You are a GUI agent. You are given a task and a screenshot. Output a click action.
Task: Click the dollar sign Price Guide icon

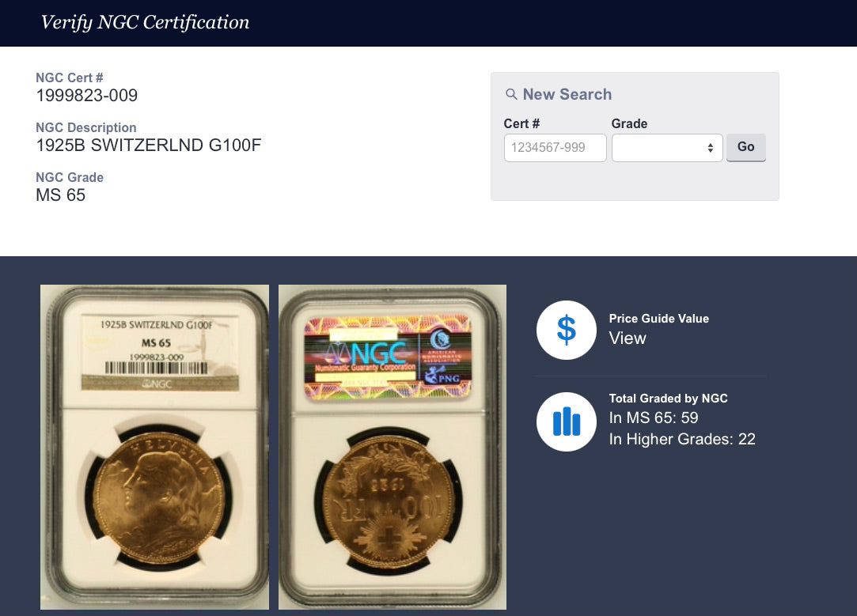[x=567, y=330]
